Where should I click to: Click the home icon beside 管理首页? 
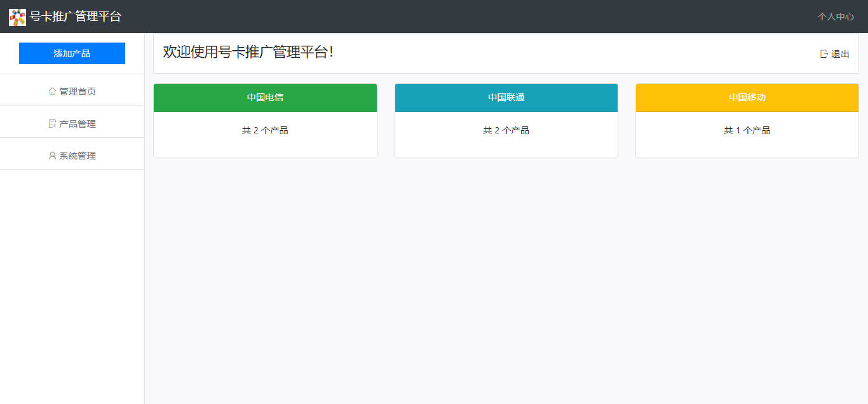click(52, 91)
